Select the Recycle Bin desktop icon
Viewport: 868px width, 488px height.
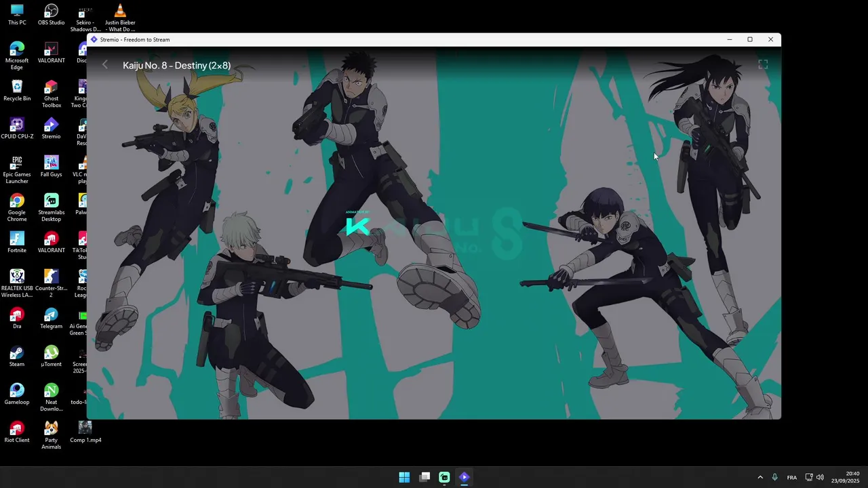pyautogui.click(x=17, y=91)
